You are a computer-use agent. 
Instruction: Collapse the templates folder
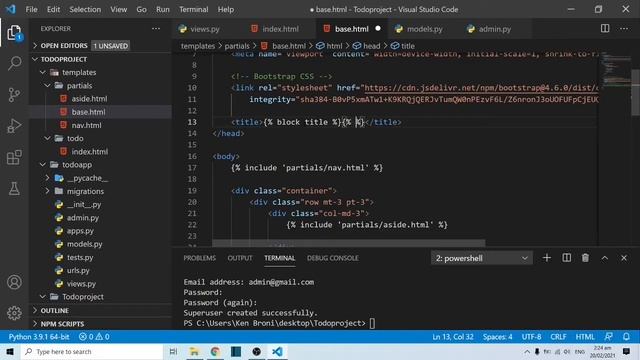point(42,72)
